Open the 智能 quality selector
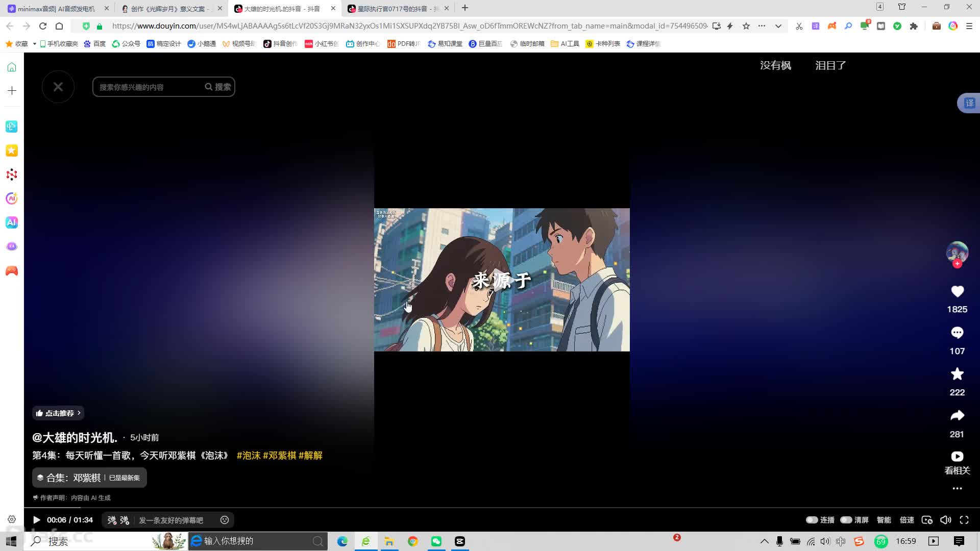Viewport: 980px width, 551px height. 884,520
